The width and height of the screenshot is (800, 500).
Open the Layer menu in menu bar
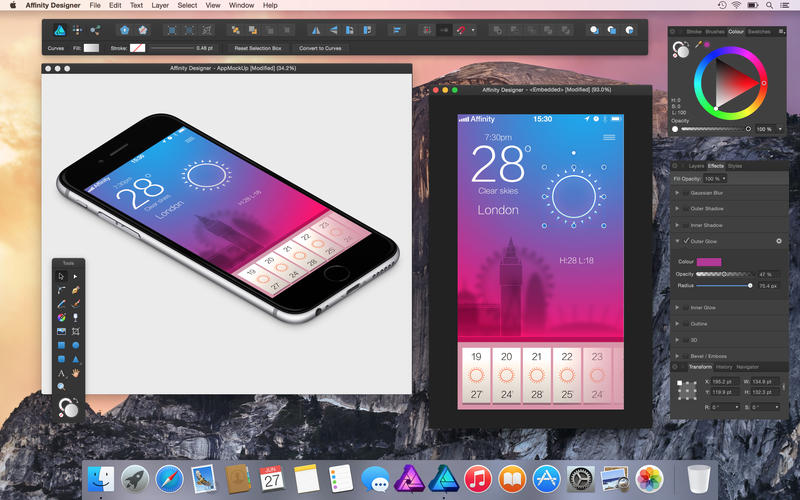160,5
